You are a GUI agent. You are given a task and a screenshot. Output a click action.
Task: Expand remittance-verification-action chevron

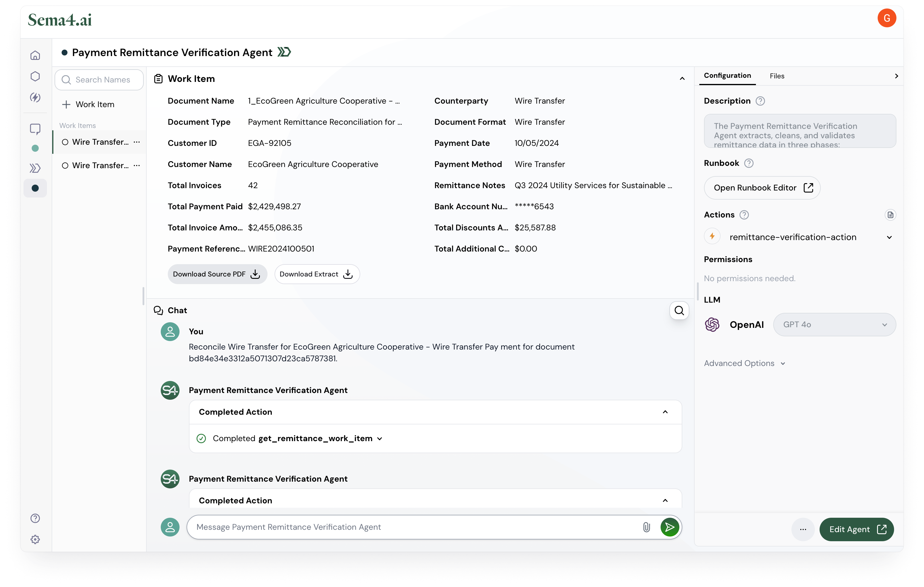(889, 237)
